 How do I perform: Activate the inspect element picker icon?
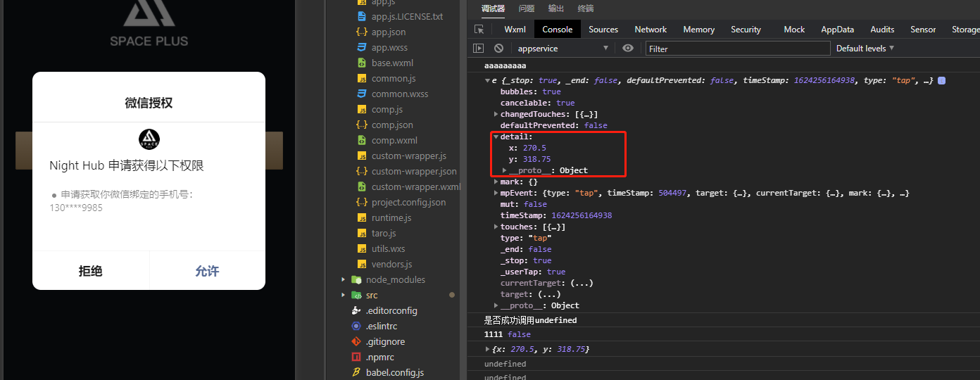tap(479, 30)
